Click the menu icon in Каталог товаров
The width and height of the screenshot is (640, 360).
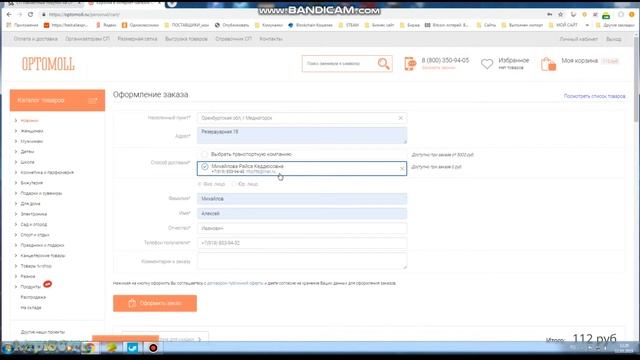click(x=93, y=100)
